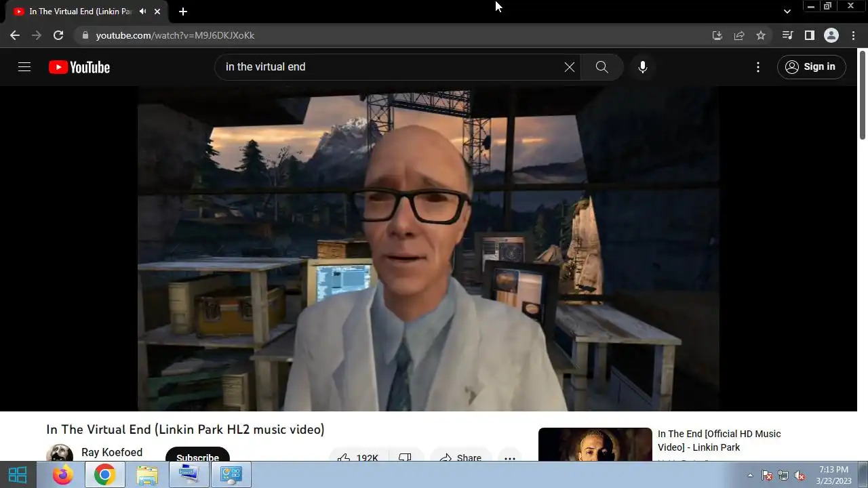
Task: Open the taskbar clock 7:13 PM
Action: point(833,475)
